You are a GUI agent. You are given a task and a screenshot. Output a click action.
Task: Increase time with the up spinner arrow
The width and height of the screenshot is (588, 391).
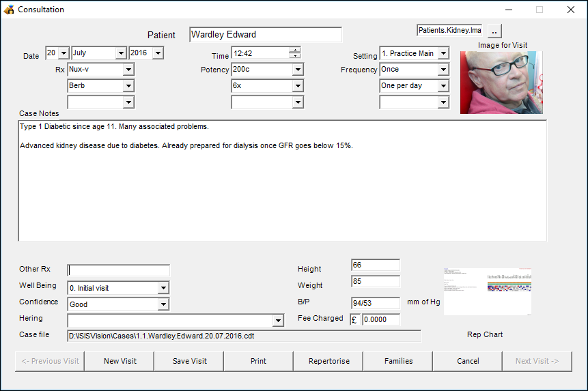pyautogui.click(x=295, y=50)
